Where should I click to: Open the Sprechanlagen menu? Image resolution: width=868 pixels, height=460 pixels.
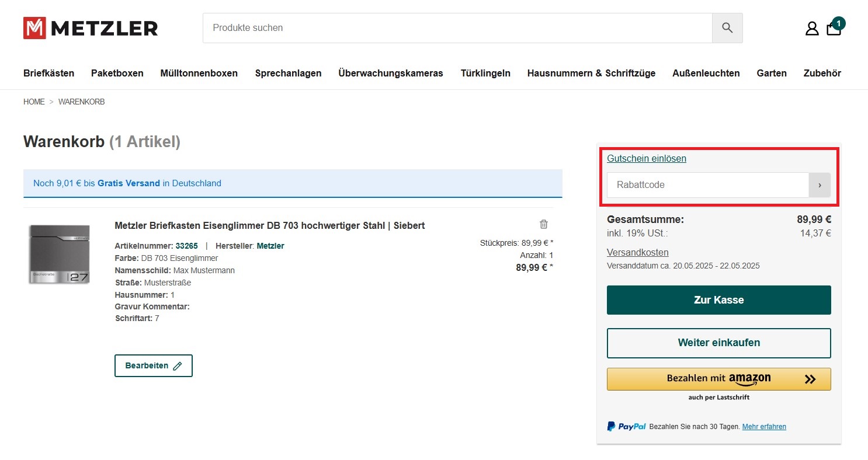click(x=289, y=74)
